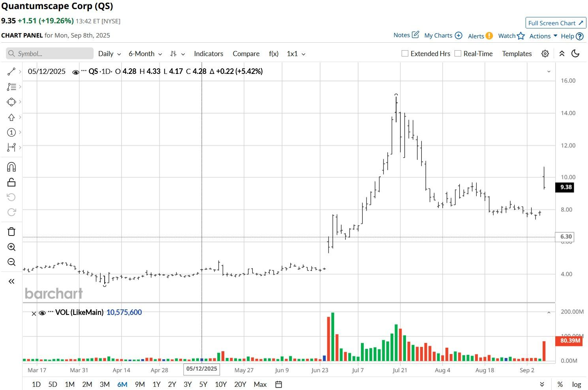The width and height of the screenshot is (588, 390).
Task: Select the Max time range
Action: click(x=260, y=384)
